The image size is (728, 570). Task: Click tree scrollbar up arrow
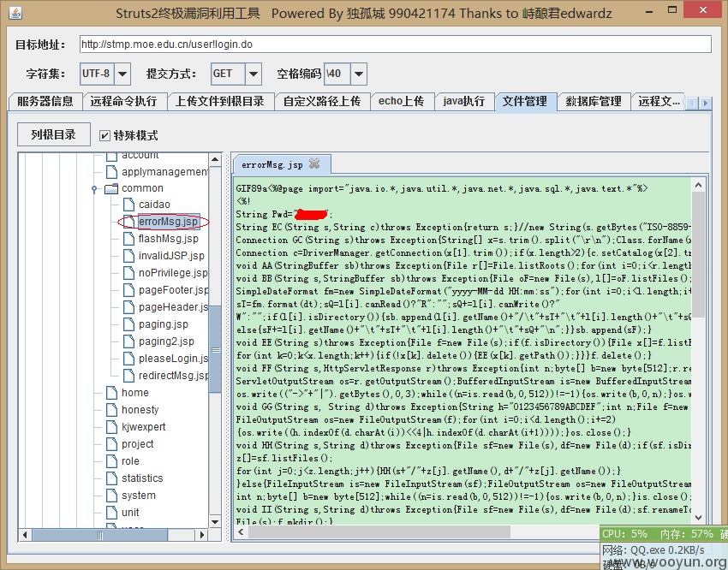pos(215,159)
